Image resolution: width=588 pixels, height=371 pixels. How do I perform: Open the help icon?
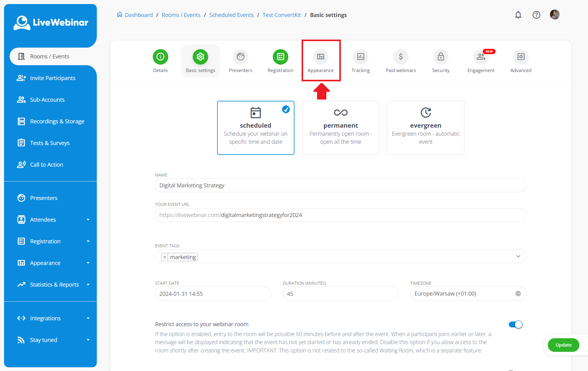coord(536,15)
